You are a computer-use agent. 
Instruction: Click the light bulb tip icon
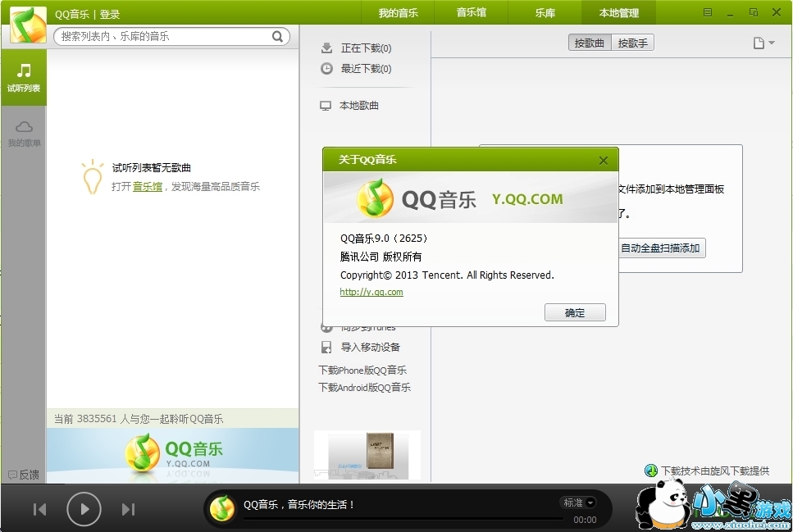(x=92, y=177)
